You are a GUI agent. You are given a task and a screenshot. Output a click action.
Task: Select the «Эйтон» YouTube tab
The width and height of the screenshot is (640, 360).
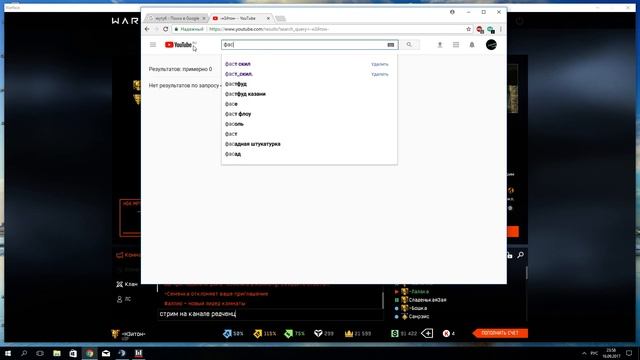tap(238, 18)
